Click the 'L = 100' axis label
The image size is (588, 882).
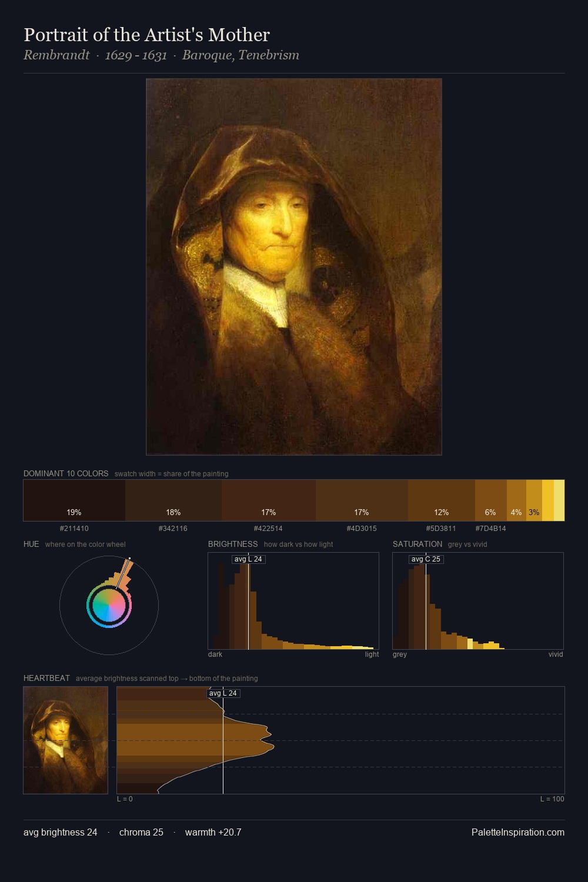pos(552,799)
